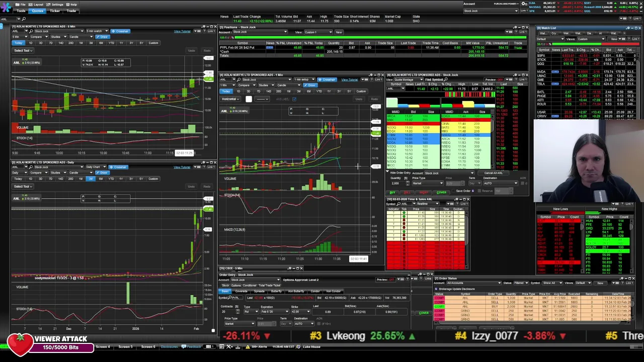Click the New button in Order Status window
Image resolution: width=644 pixels, height=362 pixels.
coord(600,283)
